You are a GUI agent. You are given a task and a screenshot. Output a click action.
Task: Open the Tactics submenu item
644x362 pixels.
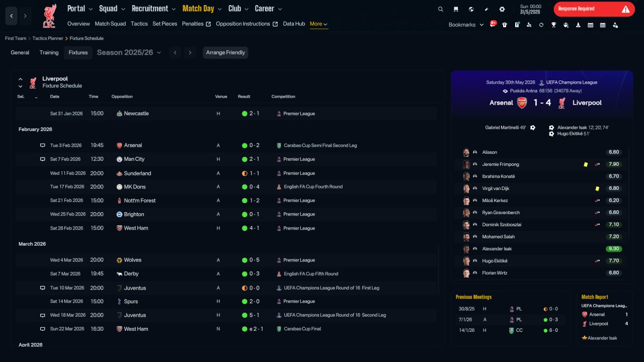click(x=139, y=24)
